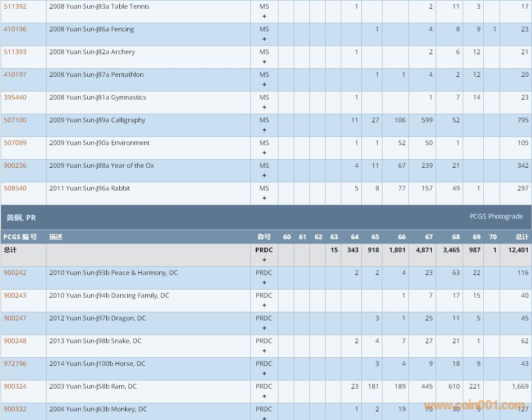Open PCGS number 972796 Horse link
This screenshot has height=420, width=532.
15,364
